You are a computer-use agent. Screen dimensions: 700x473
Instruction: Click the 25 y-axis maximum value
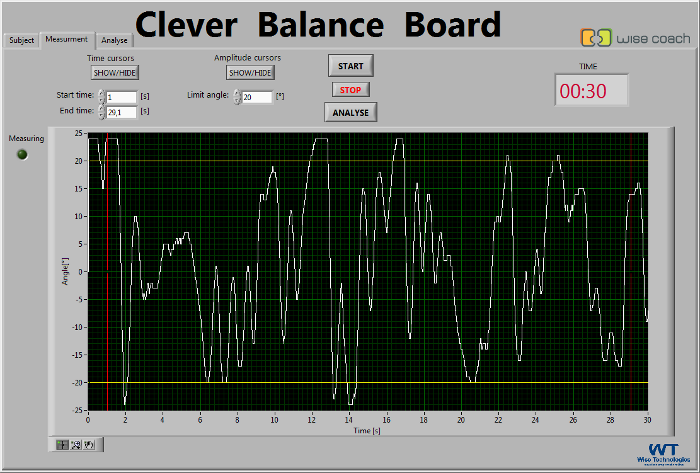79,133
